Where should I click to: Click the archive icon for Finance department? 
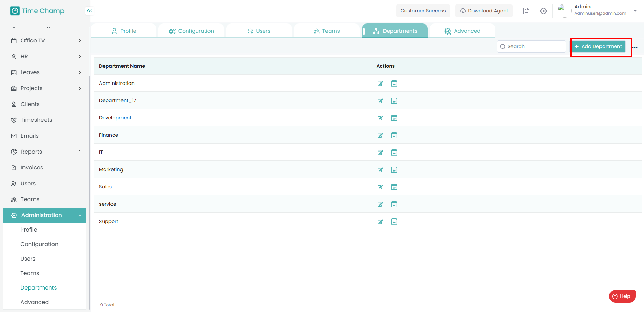(394, 135)
